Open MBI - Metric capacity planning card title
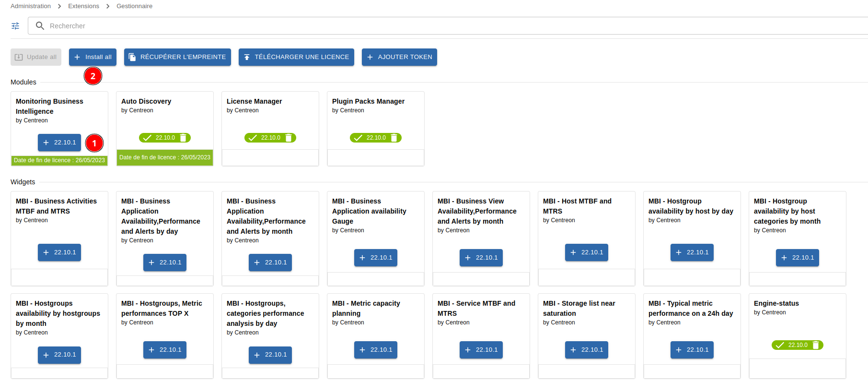868x382 pixels. click(x=366, y=309)
